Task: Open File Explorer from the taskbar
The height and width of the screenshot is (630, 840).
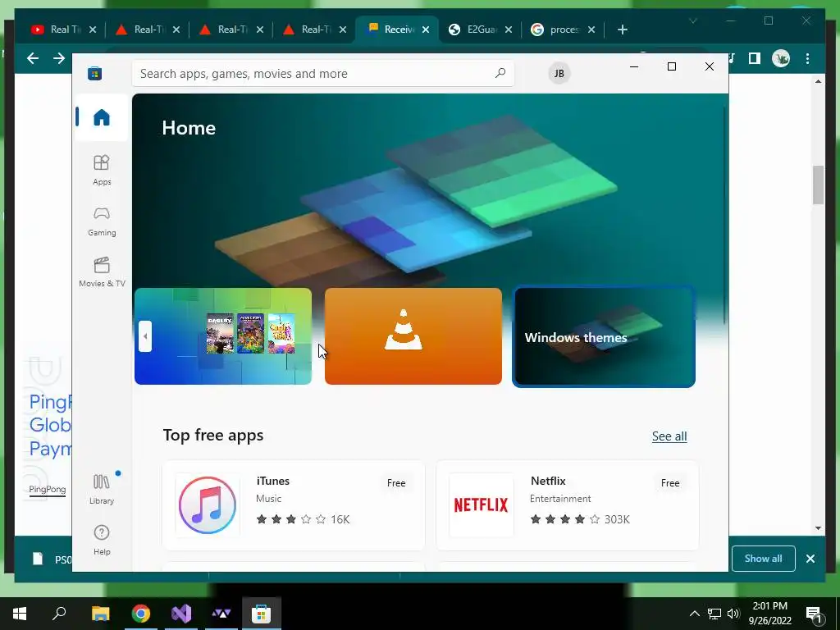Action: click(100, 614)
